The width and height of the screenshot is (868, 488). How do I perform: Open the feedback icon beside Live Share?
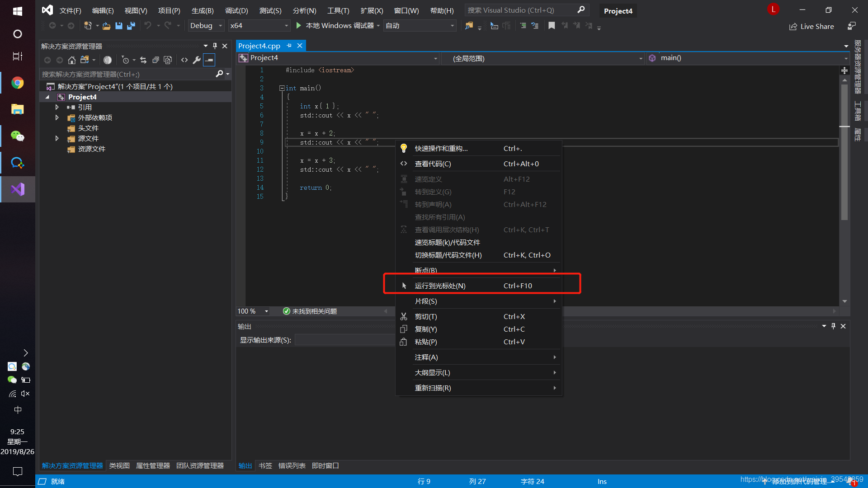click(x=852, y=26)
